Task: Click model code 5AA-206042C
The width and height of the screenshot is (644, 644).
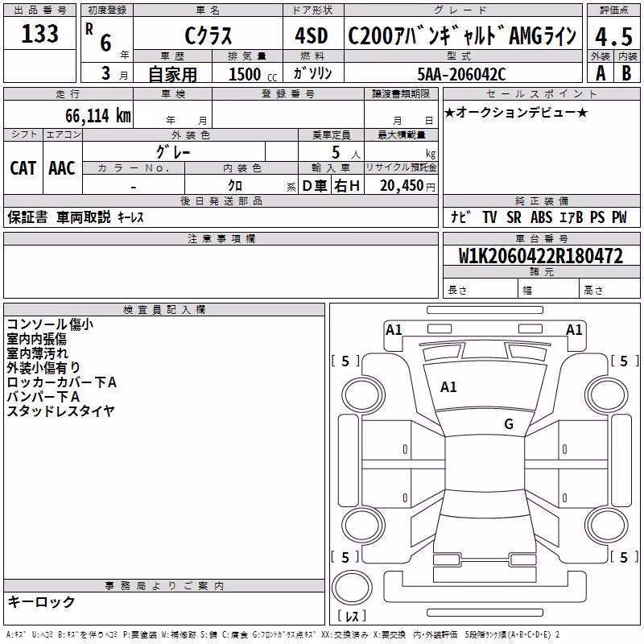Action: (x=461, y=74)
